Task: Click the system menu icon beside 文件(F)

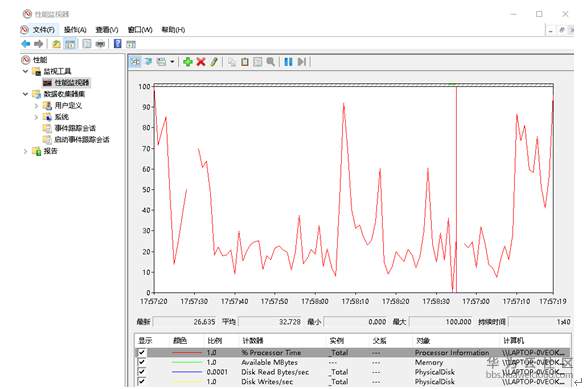Action: coord(25,29)
